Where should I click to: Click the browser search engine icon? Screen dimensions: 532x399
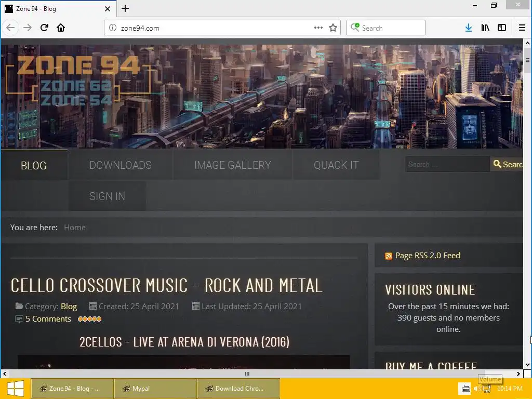[x=355, y=27]
